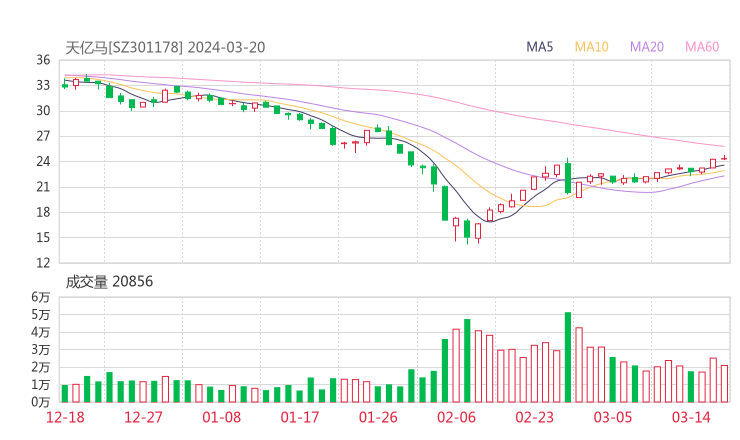Click the 33 price axis label
Screen dimensions: 740x440
43,85
